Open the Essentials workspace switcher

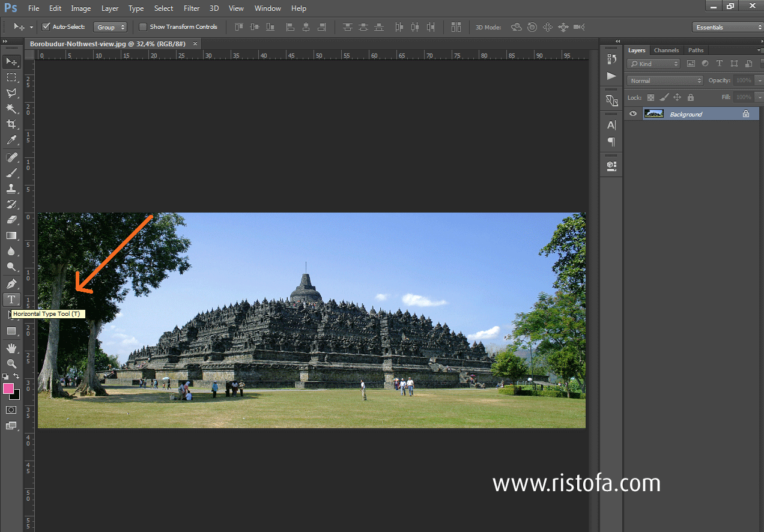tap(727, 26)
